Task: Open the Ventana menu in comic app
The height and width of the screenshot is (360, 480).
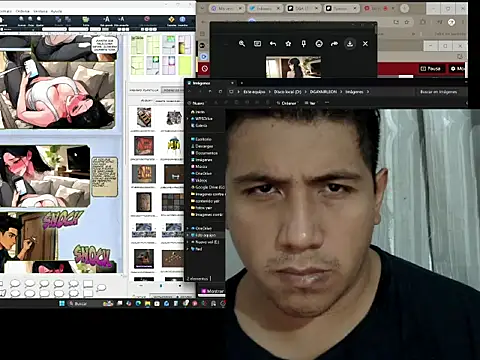Action: pos(40,11)
